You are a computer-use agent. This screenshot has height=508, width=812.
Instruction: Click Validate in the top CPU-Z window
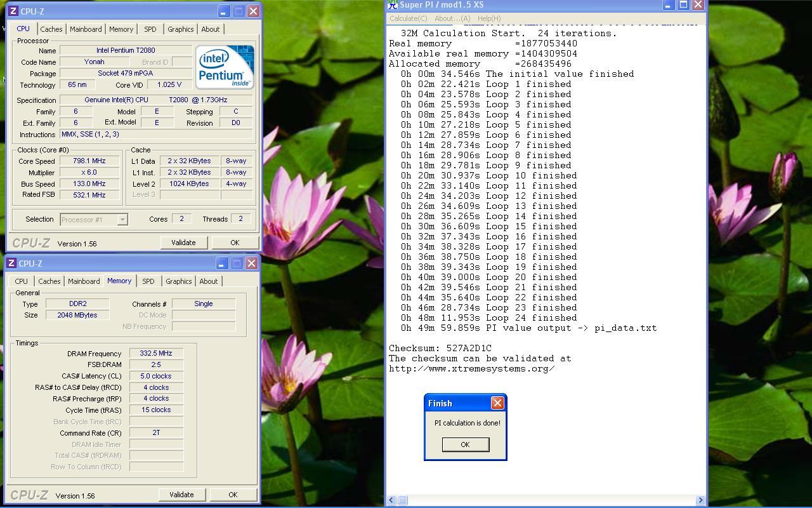pyautogui.click(x=183, y=243)
